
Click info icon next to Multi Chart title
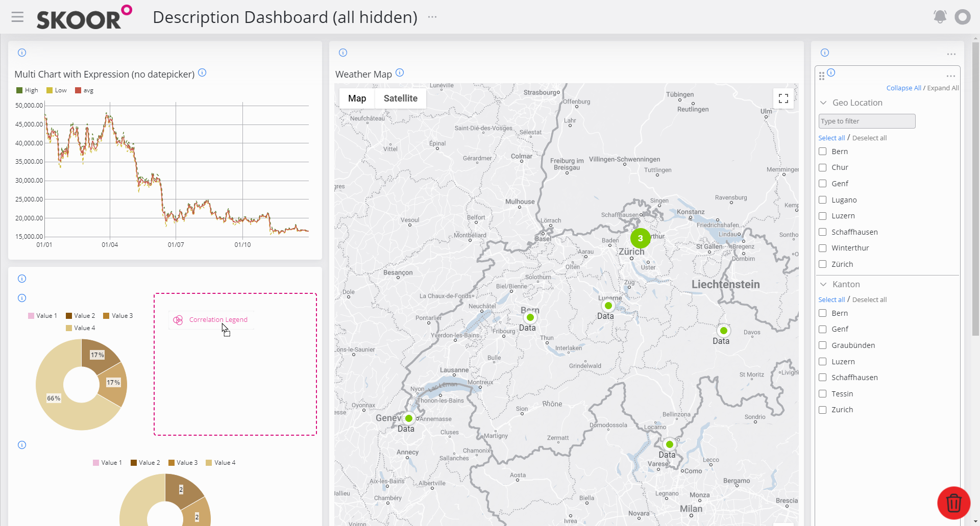point(202,72)
